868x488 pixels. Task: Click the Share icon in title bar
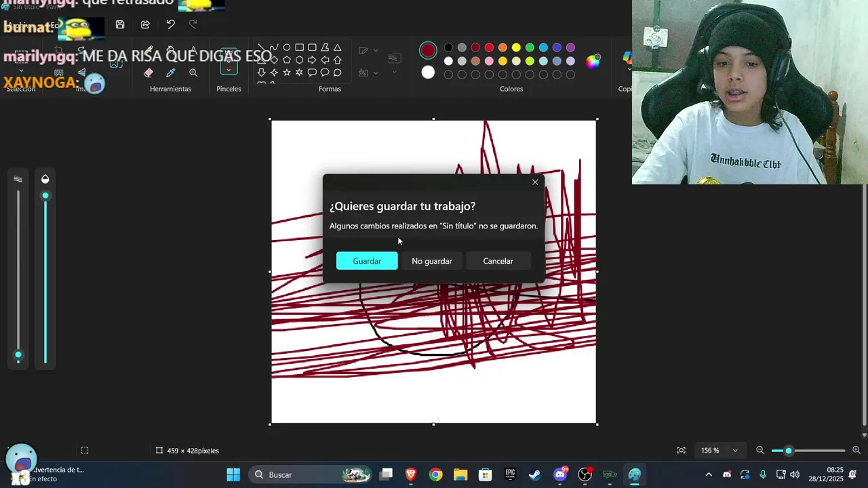coord(145,24)
